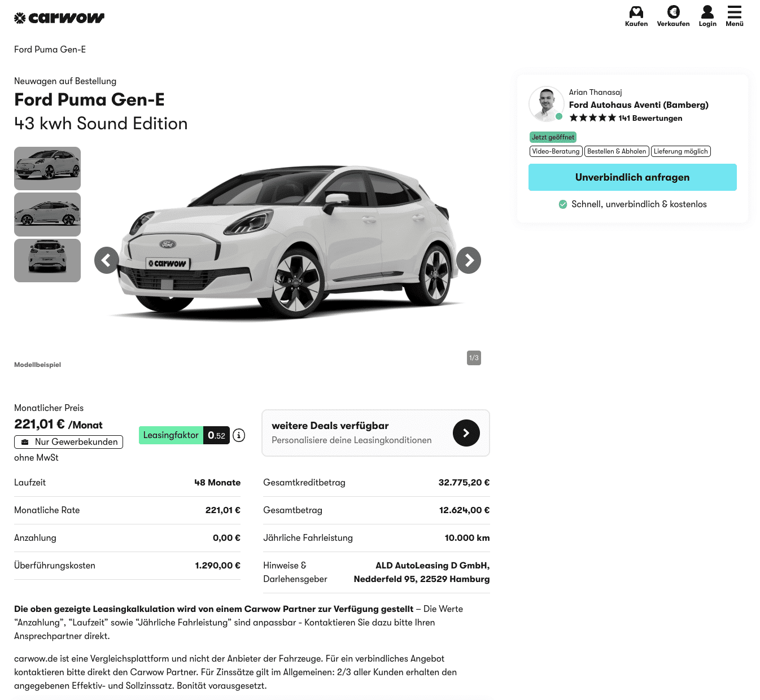Click the carwow logo in header
This screenshot has height=700, width=760.
[x=59, y=18]
